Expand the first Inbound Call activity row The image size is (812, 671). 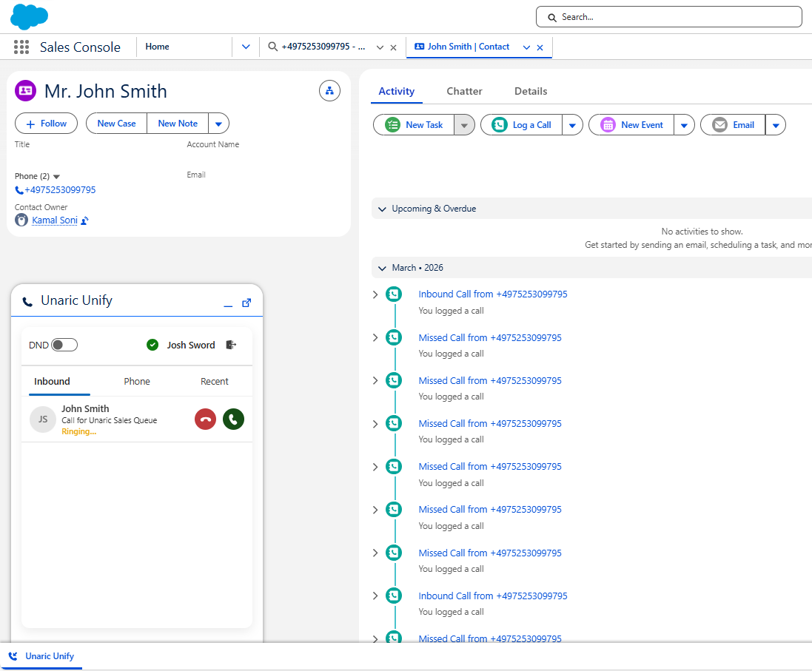pos(375,294)
